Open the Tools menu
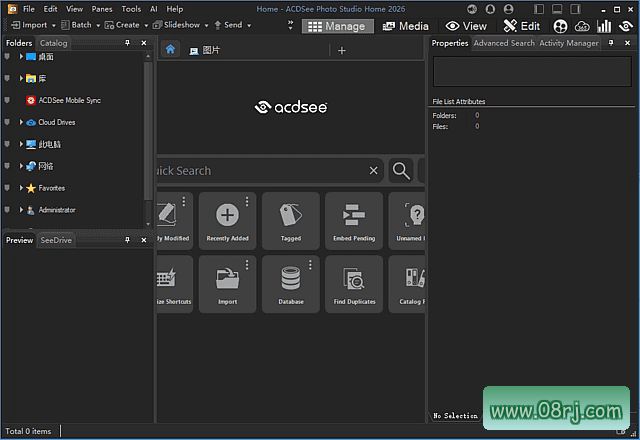Screen dimensions: 640x440 tap(131, 9)
